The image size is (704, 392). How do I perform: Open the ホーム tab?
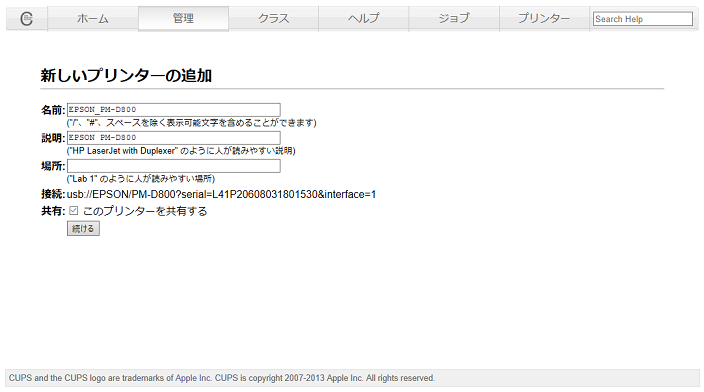coord(92,18)
